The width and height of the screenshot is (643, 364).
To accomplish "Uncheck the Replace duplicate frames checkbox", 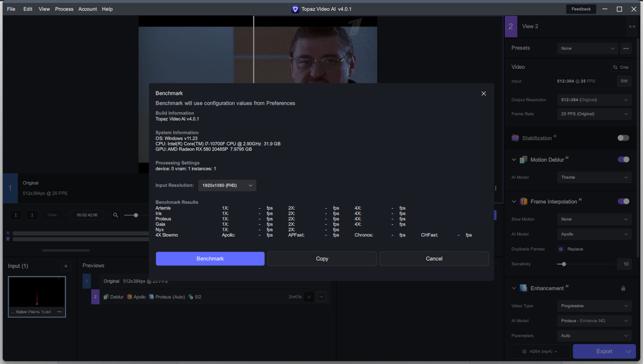I will 561,249.
